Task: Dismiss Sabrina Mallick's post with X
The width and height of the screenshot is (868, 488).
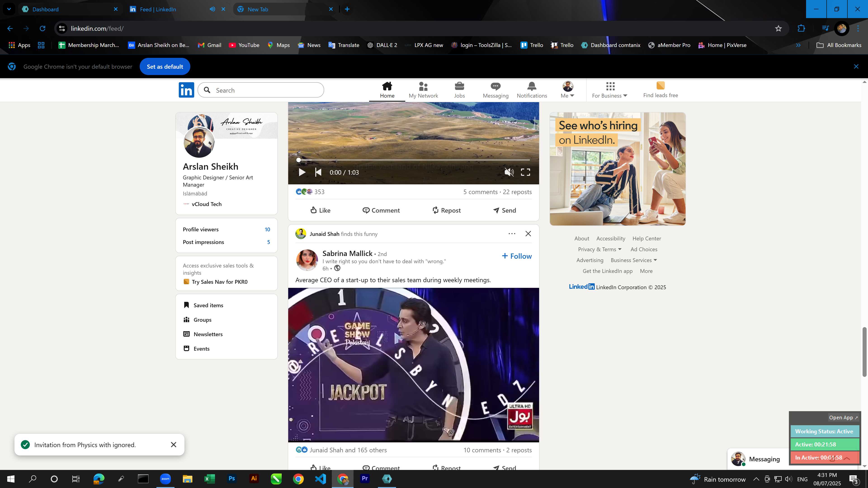Action: 528,234
